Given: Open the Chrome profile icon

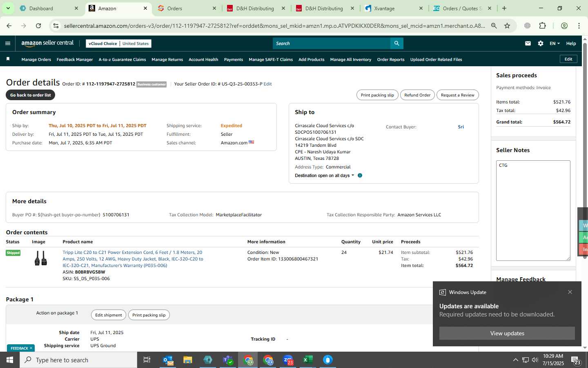Looking at the screenshot, I should point(564,26).
